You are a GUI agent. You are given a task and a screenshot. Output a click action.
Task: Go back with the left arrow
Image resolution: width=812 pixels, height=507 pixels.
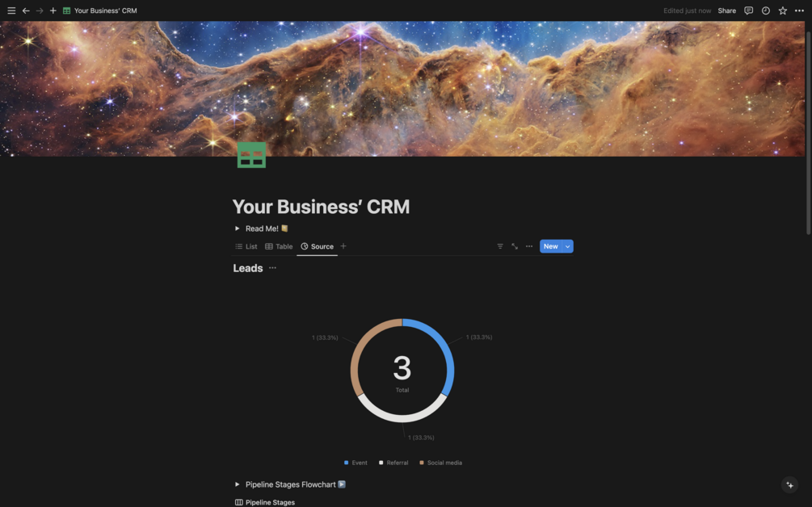click(26, 10)
